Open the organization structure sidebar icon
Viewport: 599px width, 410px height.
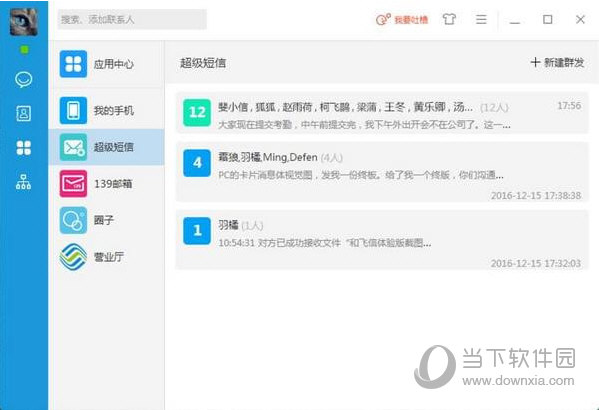[x=24, y=182]
